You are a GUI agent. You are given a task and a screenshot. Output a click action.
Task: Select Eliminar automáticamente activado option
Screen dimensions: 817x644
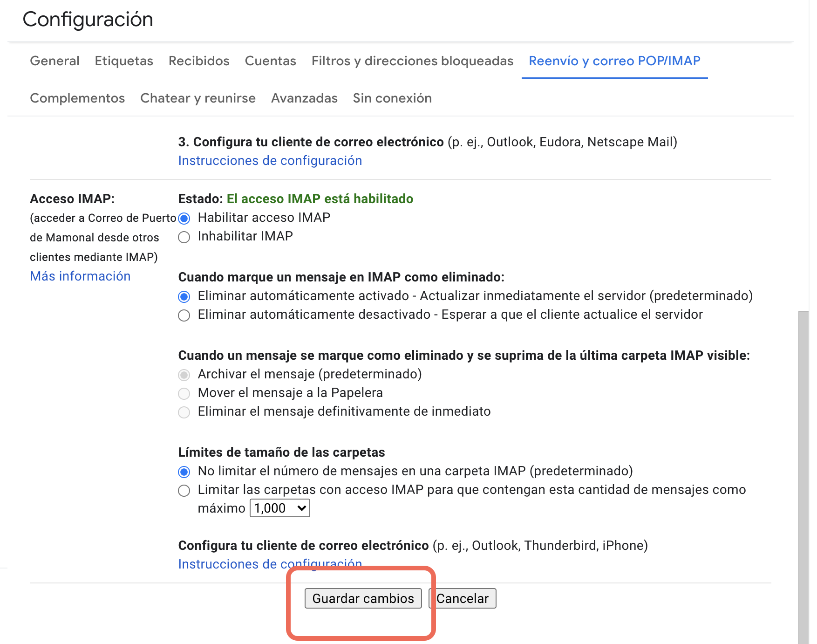point(184,297)
